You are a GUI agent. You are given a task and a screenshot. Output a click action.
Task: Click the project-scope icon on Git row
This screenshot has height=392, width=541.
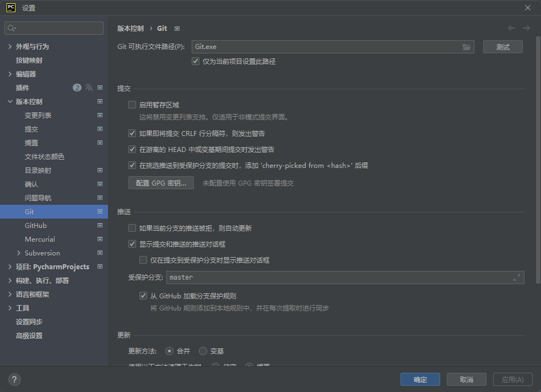coord(100,211)
